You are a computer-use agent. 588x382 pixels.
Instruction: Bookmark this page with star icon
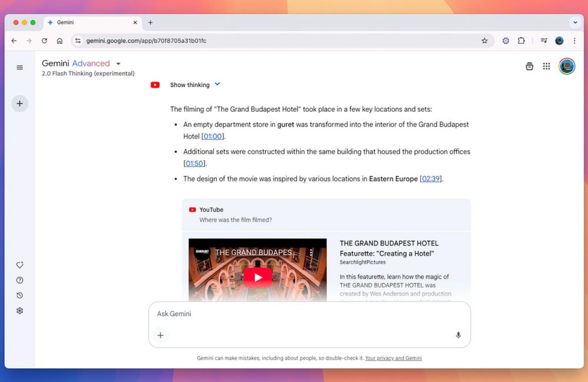[x=485, y=41]
